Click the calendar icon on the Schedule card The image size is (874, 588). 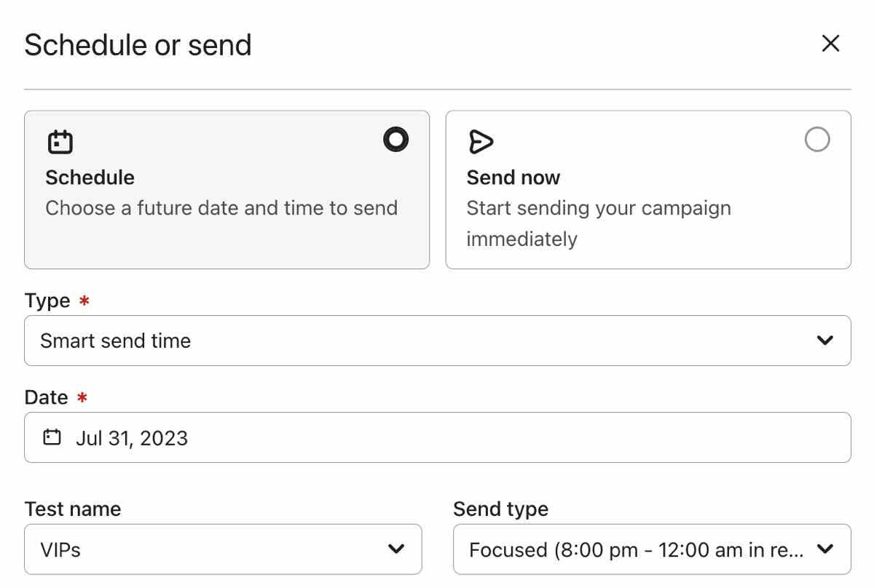click(x=60, y=141)
